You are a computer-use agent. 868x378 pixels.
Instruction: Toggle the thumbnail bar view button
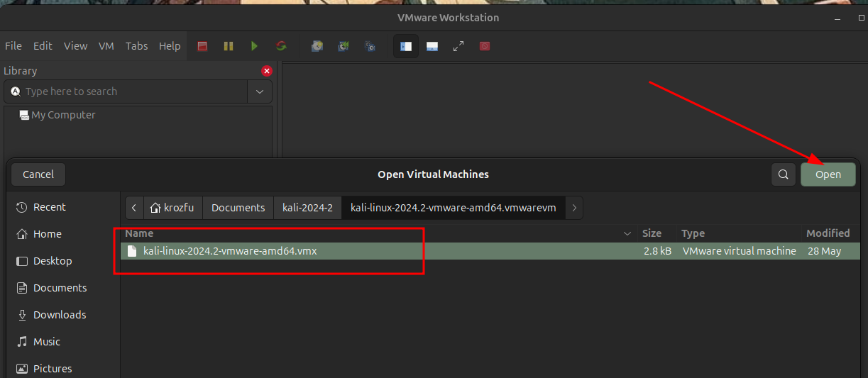(x=432, y=46)
